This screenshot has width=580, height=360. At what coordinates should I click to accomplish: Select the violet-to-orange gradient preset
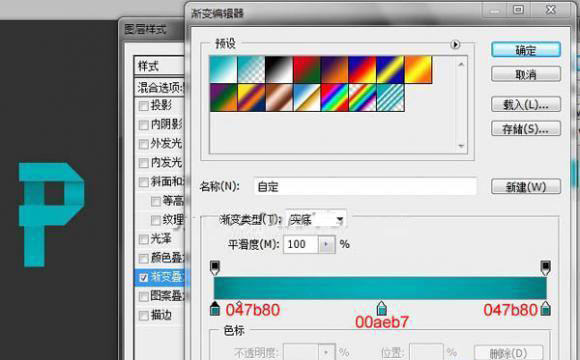click(334, 70)
